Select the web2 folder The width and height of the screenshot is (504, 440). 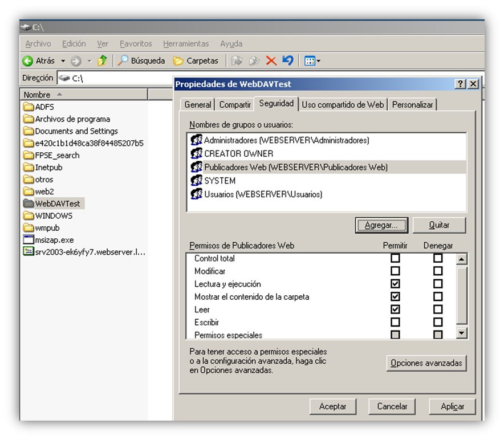39,192
